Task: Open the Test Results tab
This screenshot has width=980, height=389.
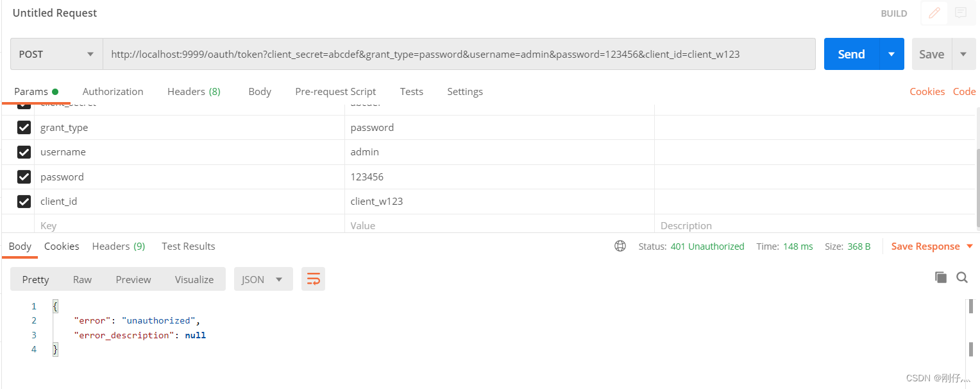Action: pyautogui.click(x=189, y=246)
